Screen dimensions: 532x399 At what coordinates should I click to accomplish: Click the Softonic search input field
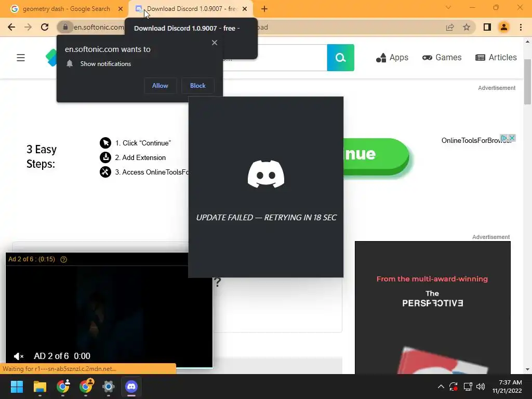275,58
